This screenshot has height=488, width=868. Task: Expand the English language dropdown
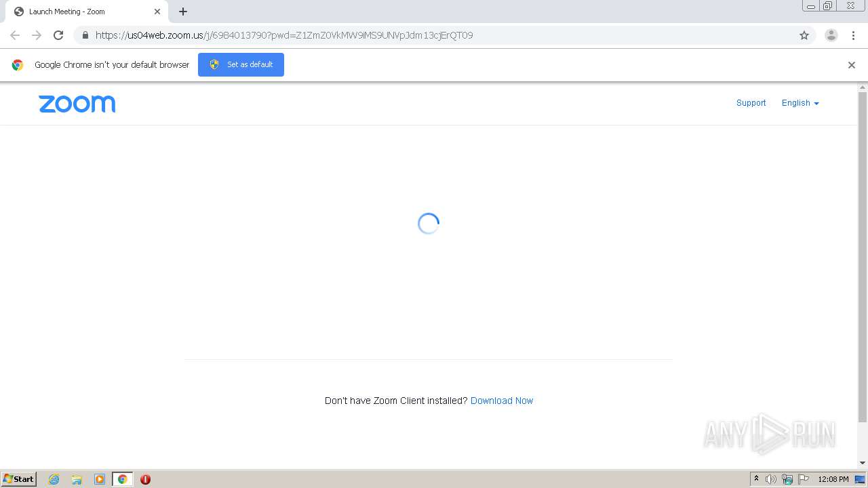click(x=800, y=103)
